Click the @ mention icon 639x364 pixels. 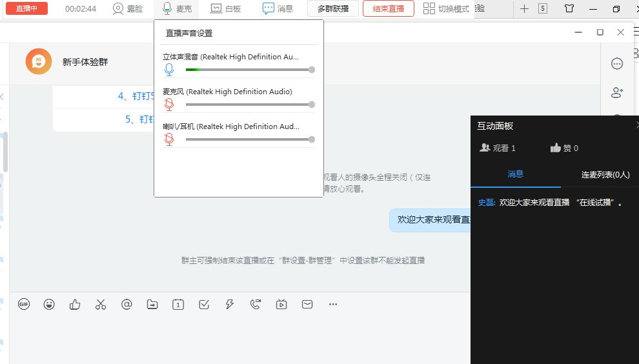tap(127, 305)
